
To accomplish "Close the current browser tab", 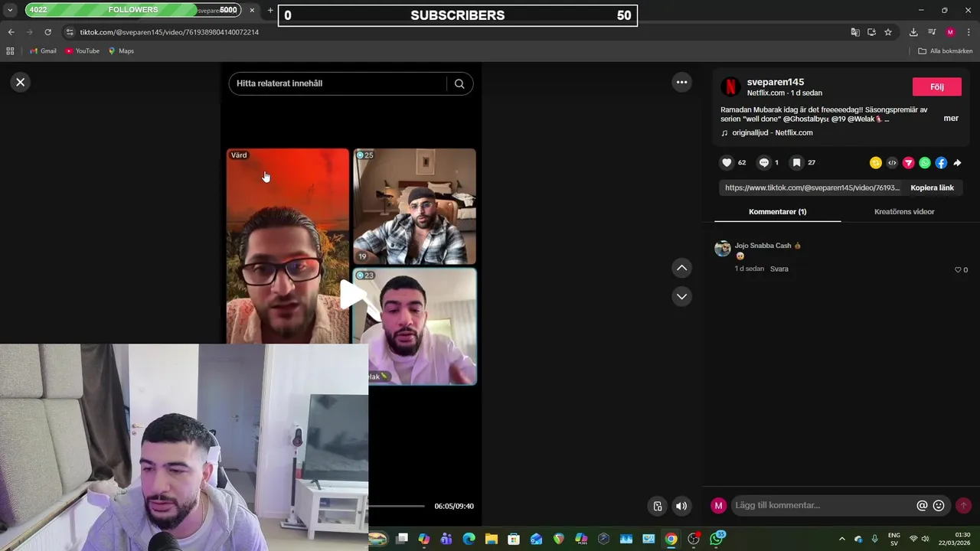I will click(252, 11).
